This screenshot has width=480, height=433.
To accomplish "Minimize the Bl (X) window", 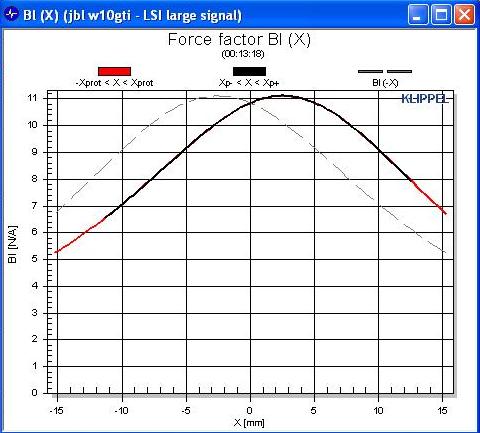I will [417, 15].
